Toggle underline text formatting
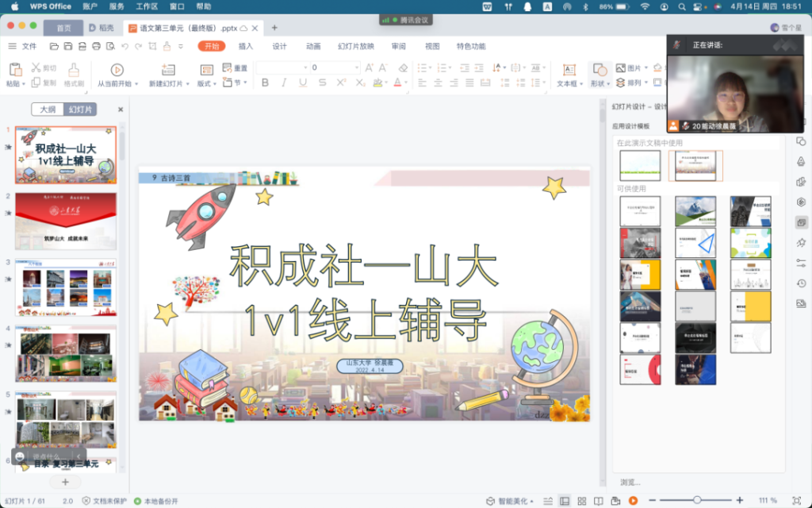This screenshot has height=508, width=812. pos(302,83)
